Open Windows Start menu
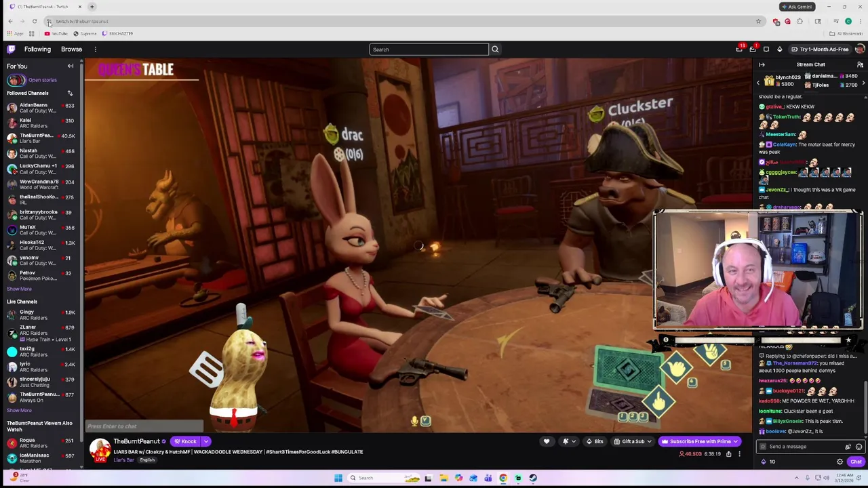The width and height of the screenshot is (868, 488). click(338, 478)
